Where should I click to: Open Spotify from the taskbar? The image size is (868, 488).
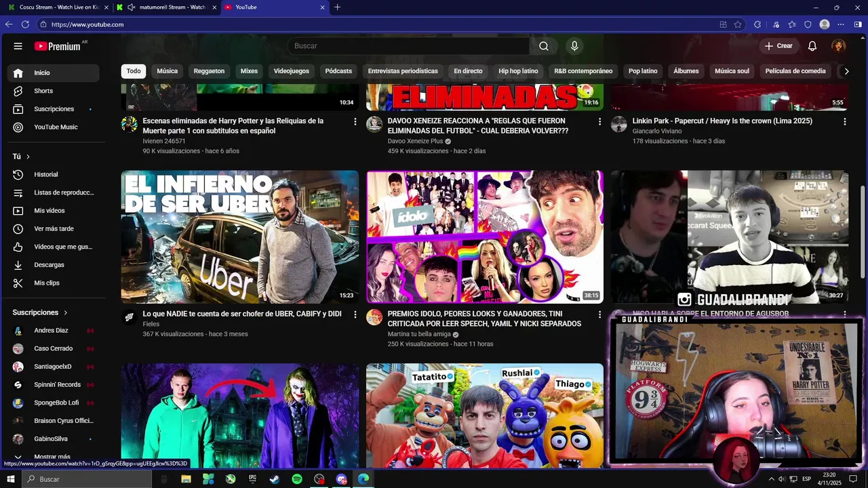point(297,479)
